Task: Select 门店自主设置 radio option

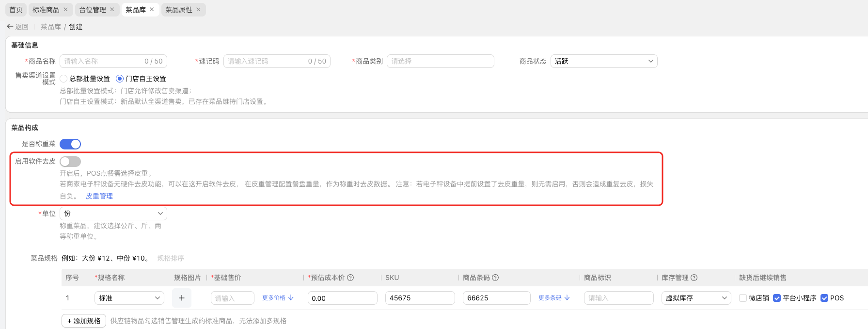Action: (x=120, y=79)
